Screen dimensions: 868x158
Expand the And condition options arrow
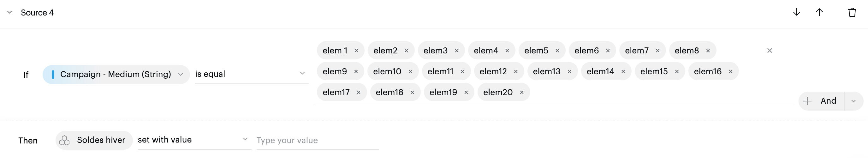click(853, 101)
